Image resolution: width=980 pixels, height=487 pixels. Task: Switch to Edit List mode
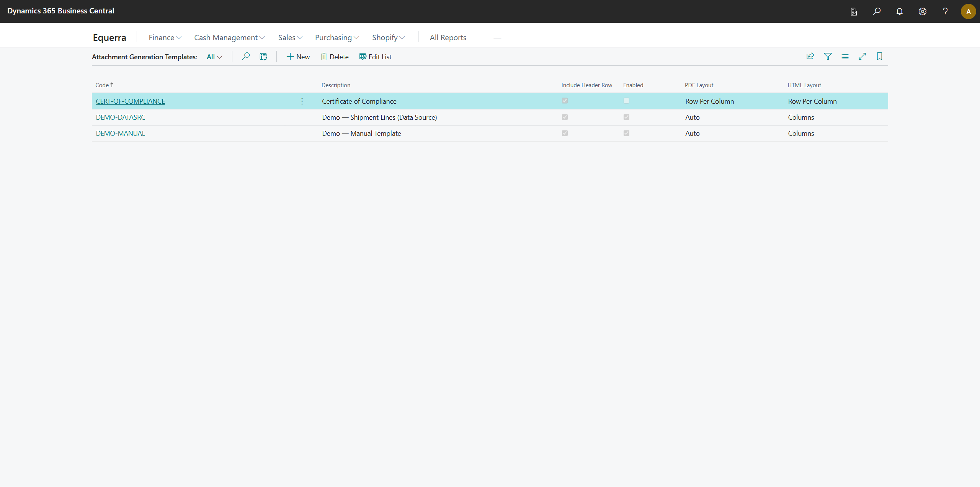coord(375,57)
